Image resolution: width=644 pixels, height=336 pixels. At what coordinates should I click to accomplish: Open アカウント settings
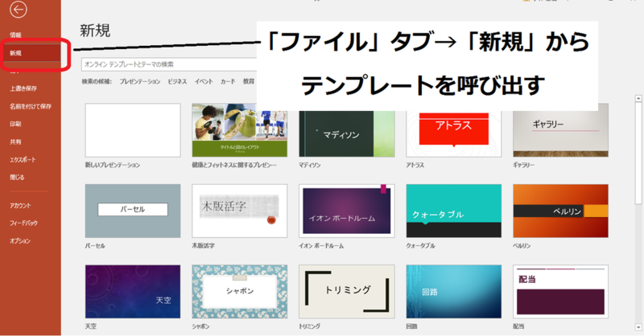21,206
